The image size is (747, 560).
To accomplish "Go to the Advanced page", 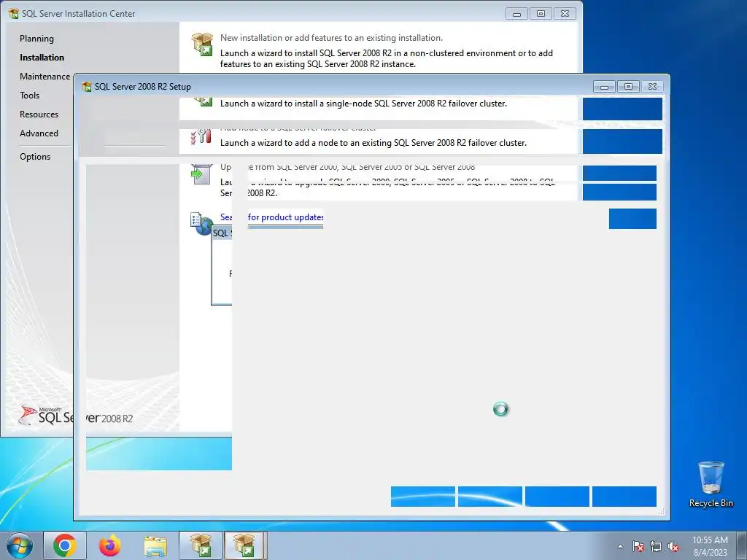I will point(39,133).
